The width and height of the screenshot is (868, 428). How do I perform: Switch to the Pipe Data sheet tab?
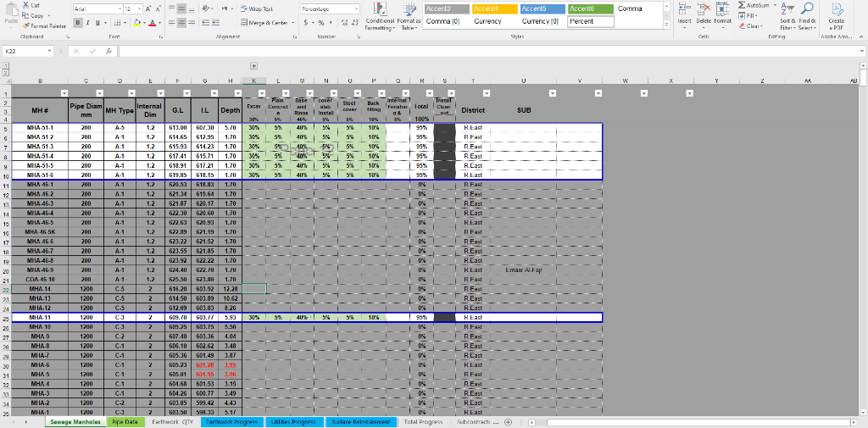click(126, 421)
